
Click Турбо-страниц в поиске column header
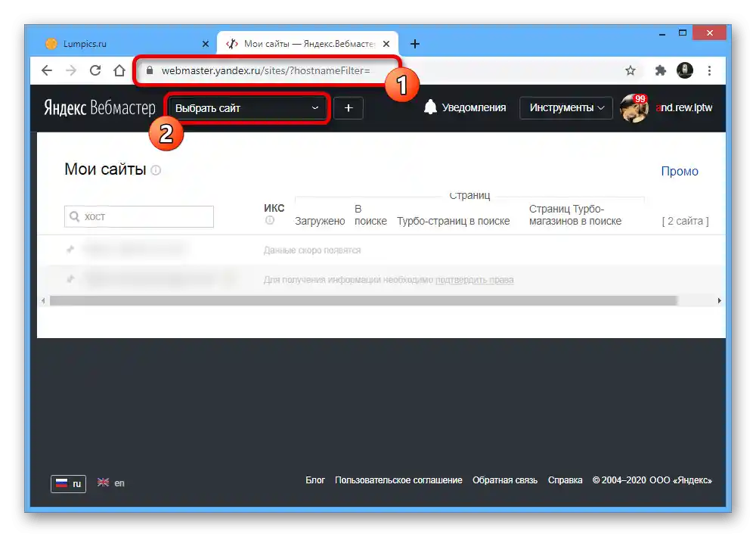pyautogui.click(x=453, y=221)
